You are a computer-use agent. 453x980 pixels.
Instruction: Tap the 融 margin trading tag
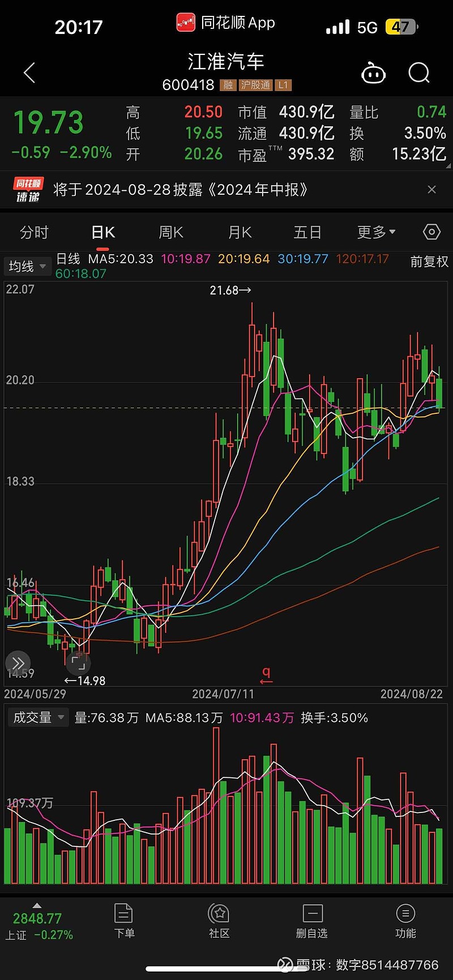pyautogui.click(x=228, y=85)
